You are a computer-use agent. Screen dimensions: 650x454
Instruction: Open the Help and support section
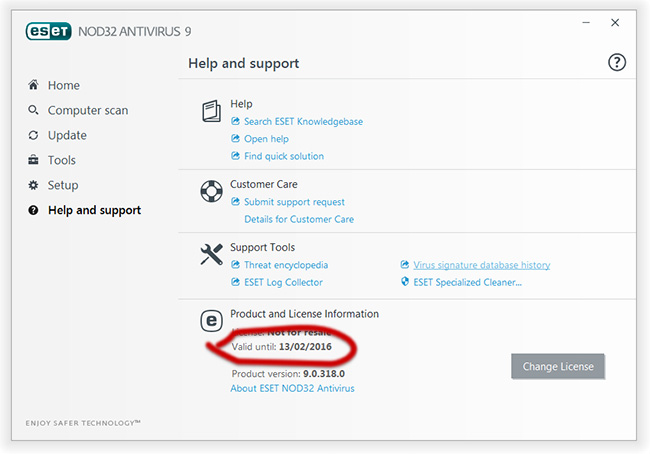tap(94, 211)
